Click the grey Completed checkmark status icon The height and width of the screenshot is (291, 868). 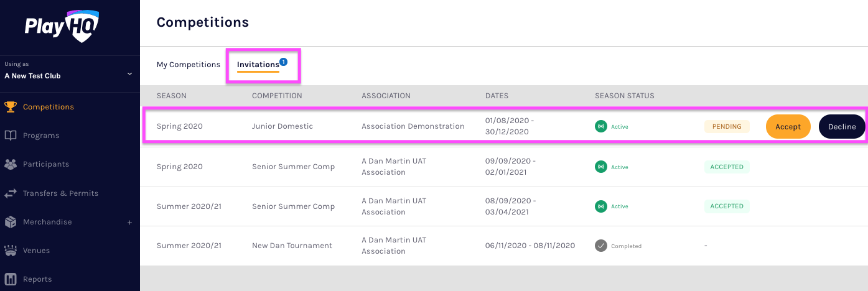coord(600,246)
